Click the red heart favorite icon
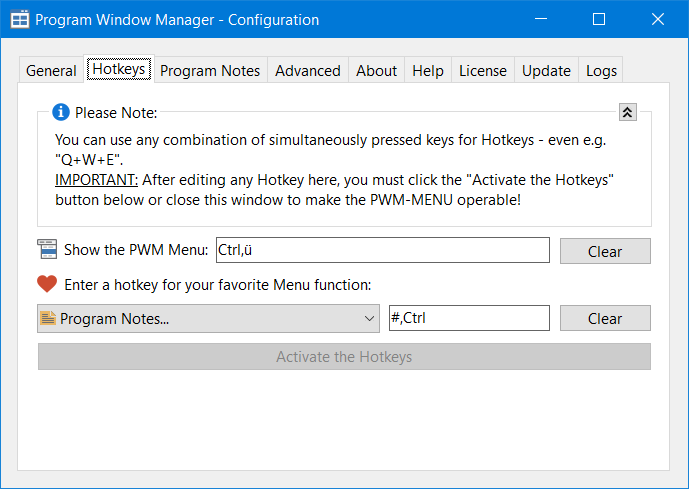 [48, 284]
